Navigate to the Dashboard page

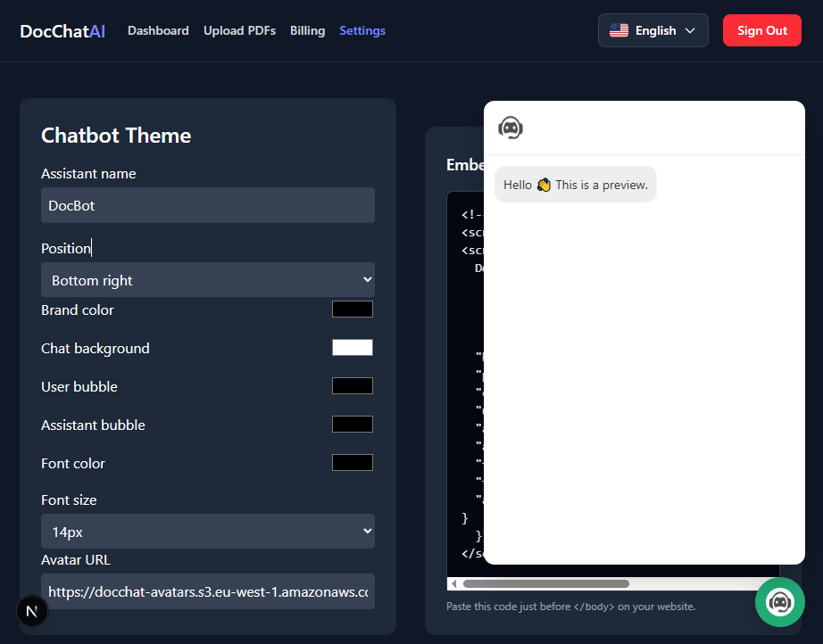[x=158, y=30]
